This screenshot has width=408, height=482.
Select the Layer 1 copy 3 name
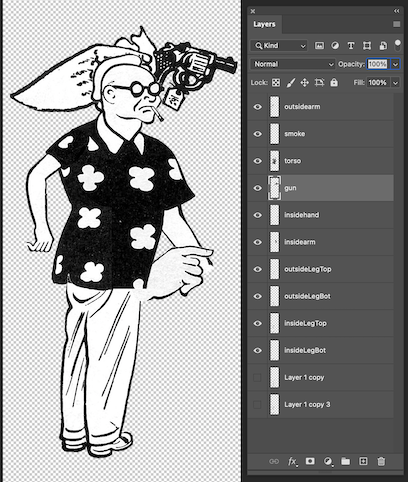click(307, 405)
